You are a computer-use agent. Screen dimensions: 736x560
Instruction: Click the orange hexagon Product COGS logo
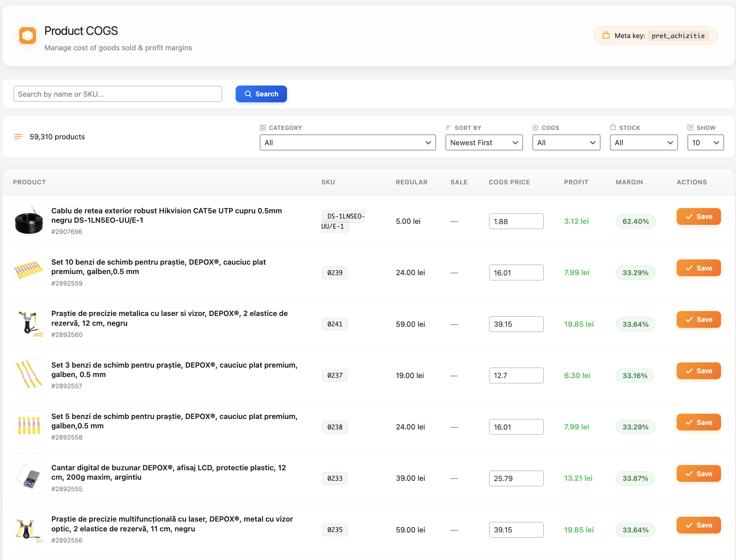(x=28, y=35)
